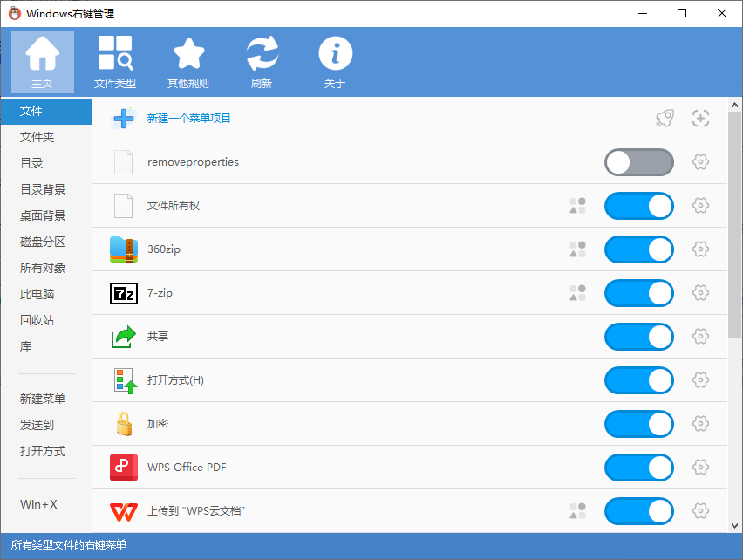The width and height of the screenshot is (743, 560).
Task: Open settings gear for 上传到 WPS云文档
Action: pyautogui.click(x=700, y=511)
